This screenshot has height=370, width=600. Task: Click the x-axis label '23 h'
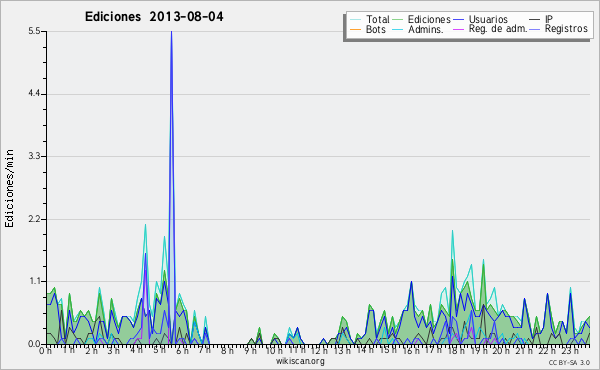[570, 351]
